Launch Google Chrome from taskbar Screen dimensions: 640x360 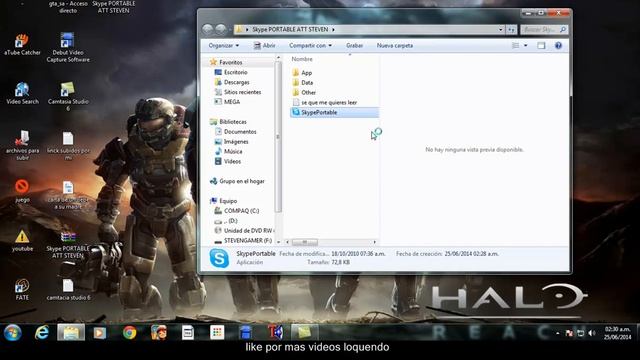click(129, 333)
